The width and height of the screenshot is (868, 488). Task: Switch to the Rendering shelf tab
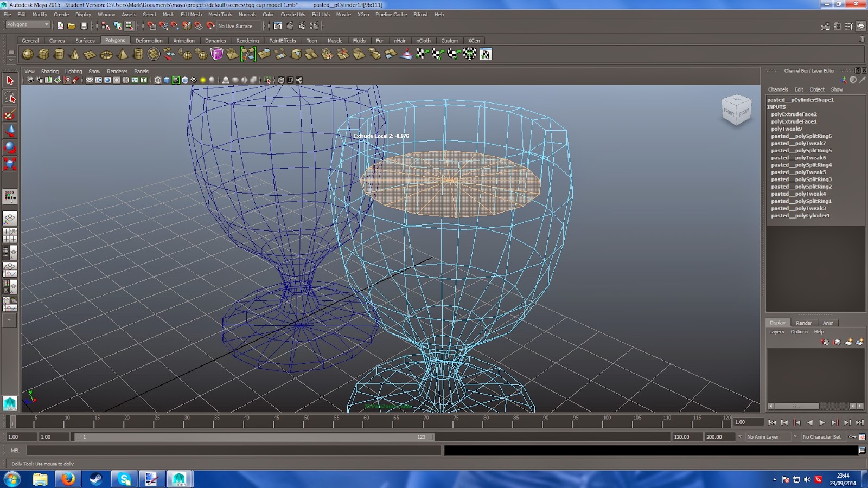tap(247, 41)
